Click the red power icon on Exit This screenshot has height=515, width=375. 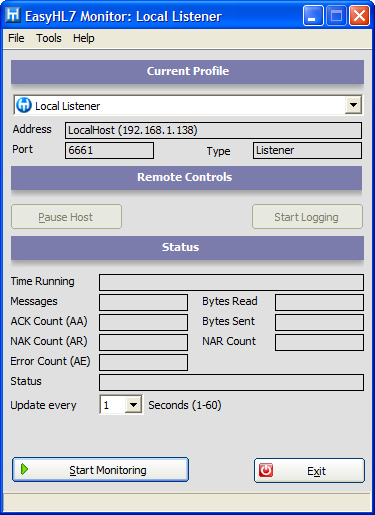click(266, 470)
